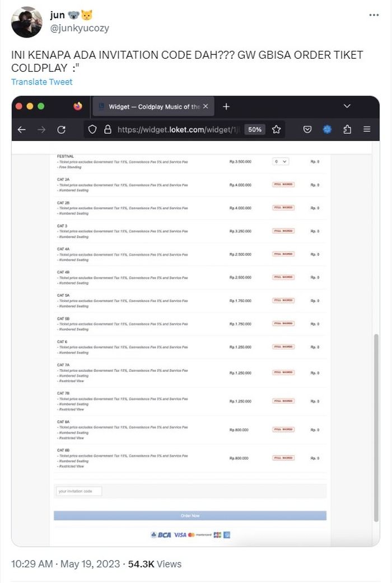Viewport: 392px width, 583px height.
Task: Open the Firefox hamburger menu
Action: 367,129
